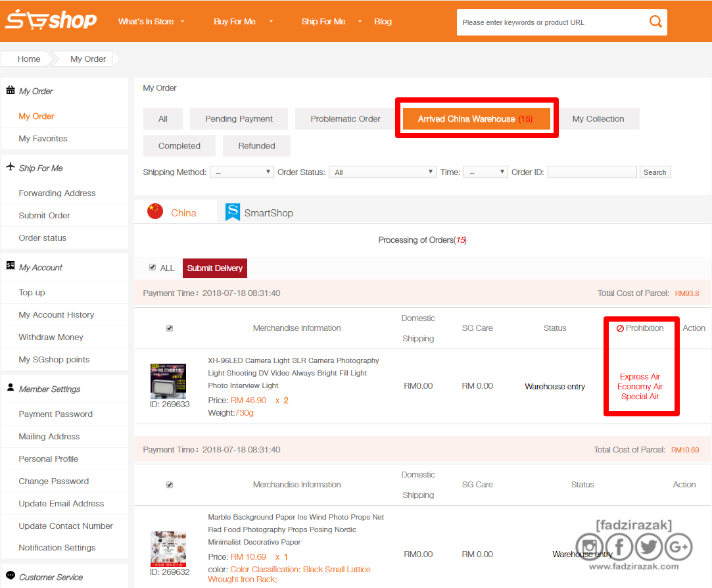Select the China flag icon
Image resolution: width=712 pixels, height=588 pixels.
(x=155, y=211)
